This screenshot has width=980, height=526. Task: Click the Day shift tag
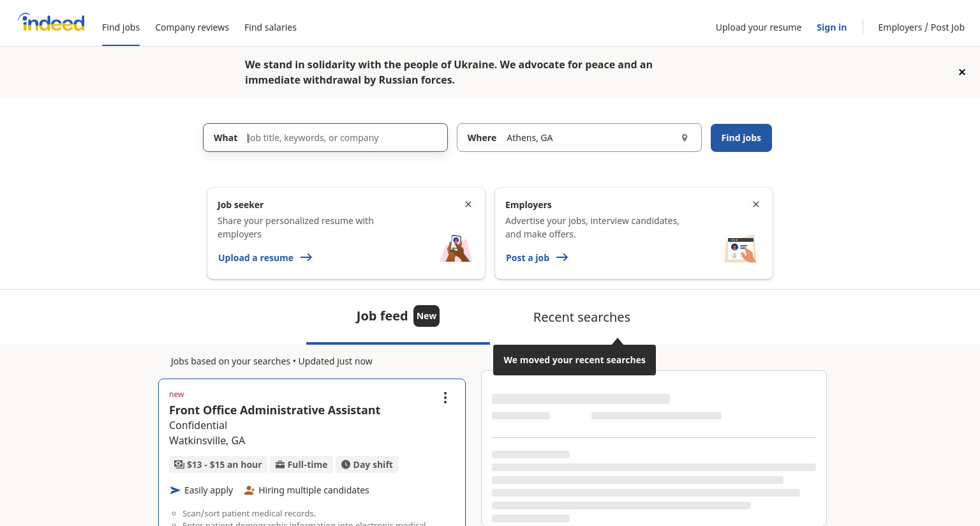coord(367,465)
